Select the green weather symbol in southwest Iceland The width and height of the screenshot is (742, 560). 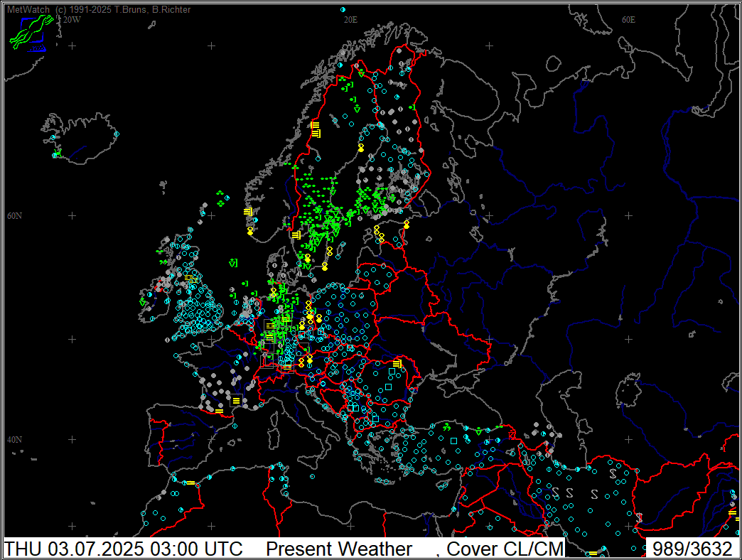pos(58,153)
